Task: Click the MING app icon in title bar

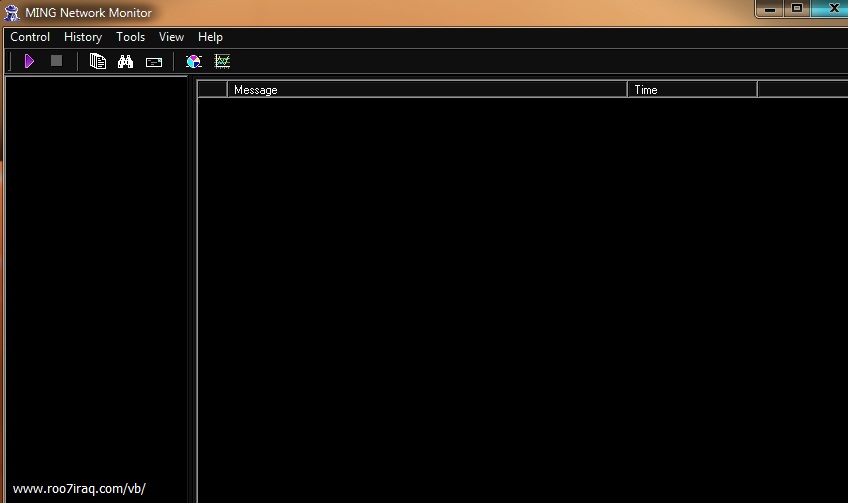Action: click(12, 12)
